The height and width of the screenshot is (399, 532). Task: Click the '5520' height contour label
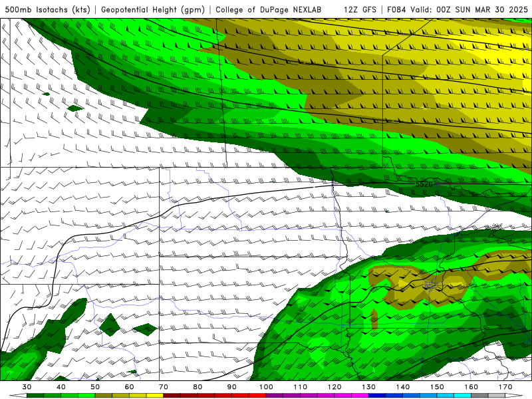[424, 184]
